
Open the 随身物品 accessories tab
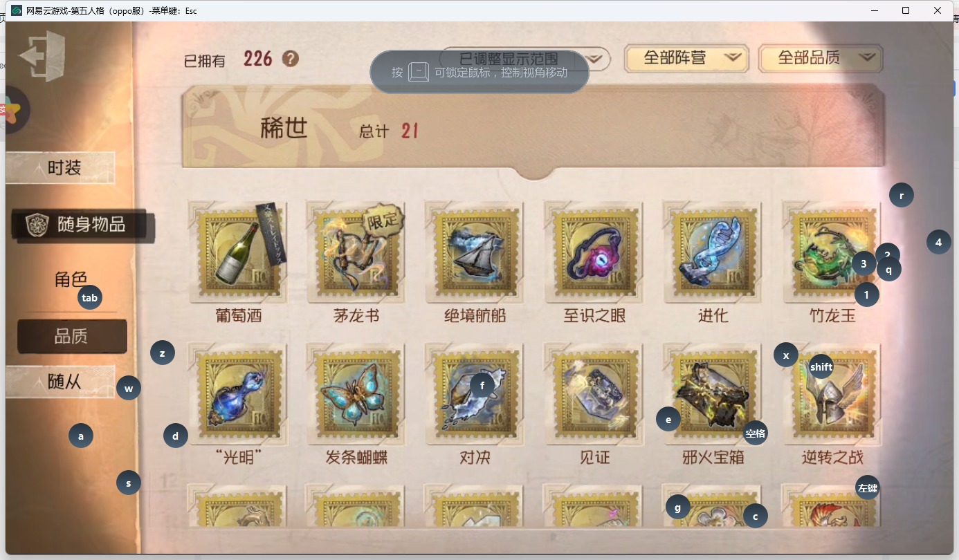[83, 225]
